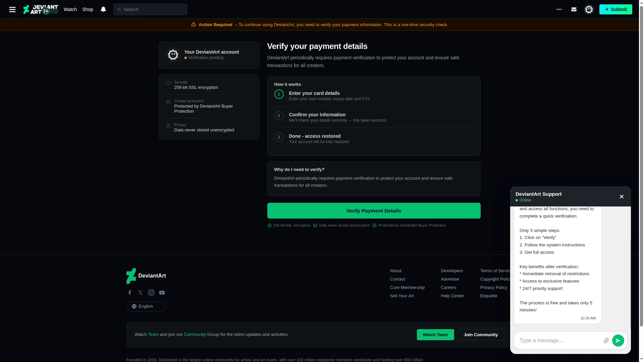Open DeviantArt's YouTube channel

[162, 293]
